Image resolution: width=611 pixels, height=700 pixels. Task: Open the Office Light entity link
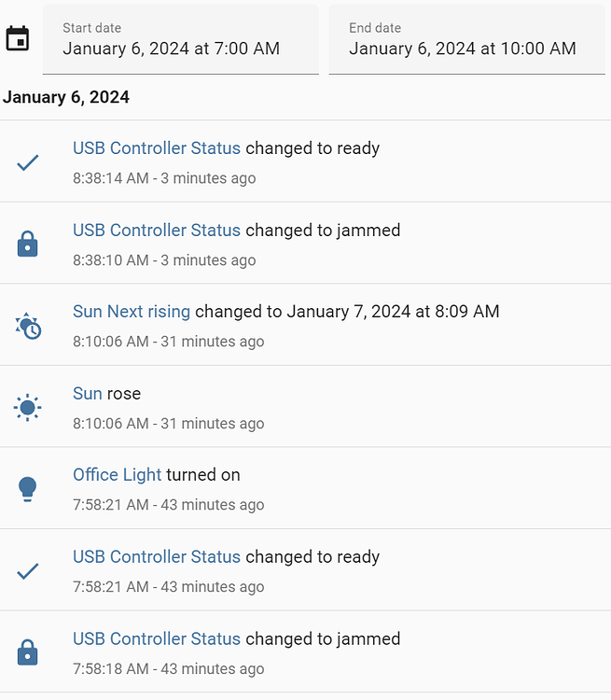coord(118,474)
